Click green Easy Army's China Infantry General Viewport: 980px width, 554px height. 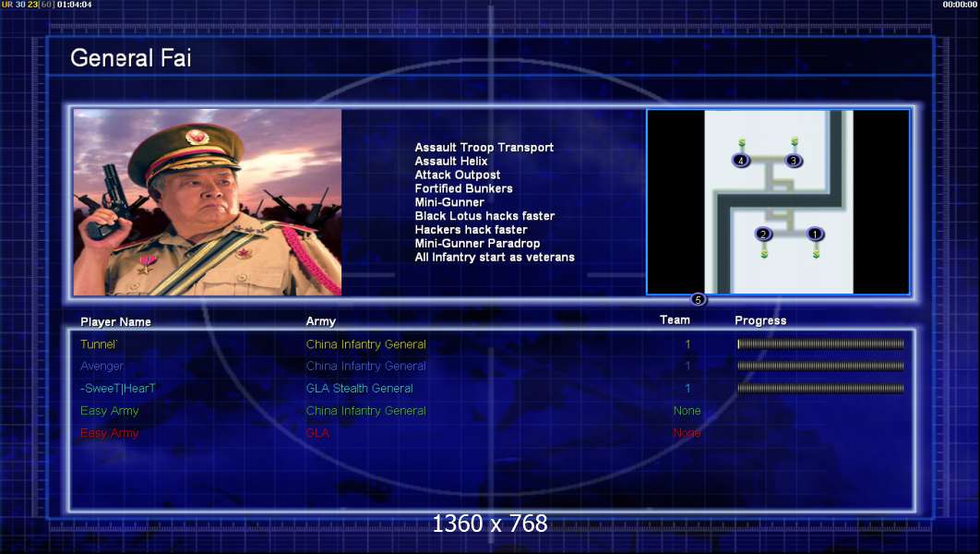click(x=366, y=411)
